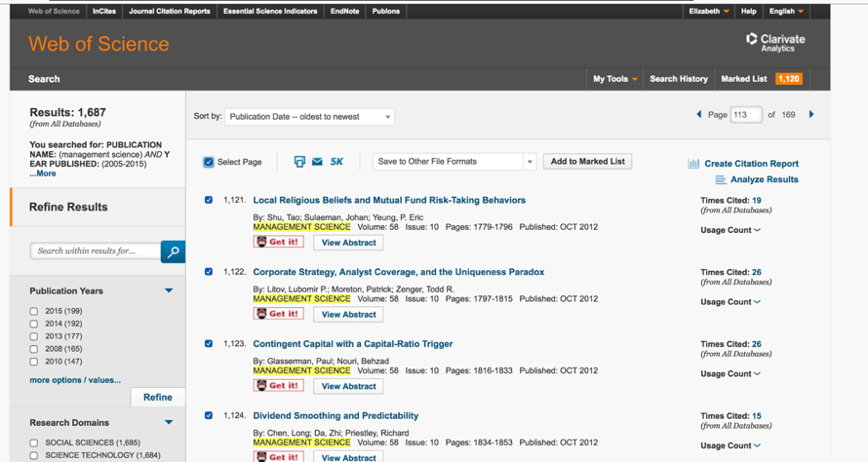Check the 2015 (199) publication year

[34, 312]
